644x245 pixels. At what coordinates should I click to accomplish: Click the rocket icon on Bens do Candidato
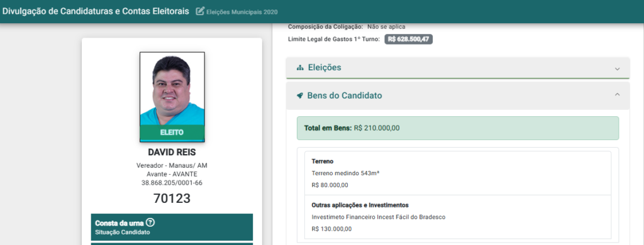click(x=300, y=95)
